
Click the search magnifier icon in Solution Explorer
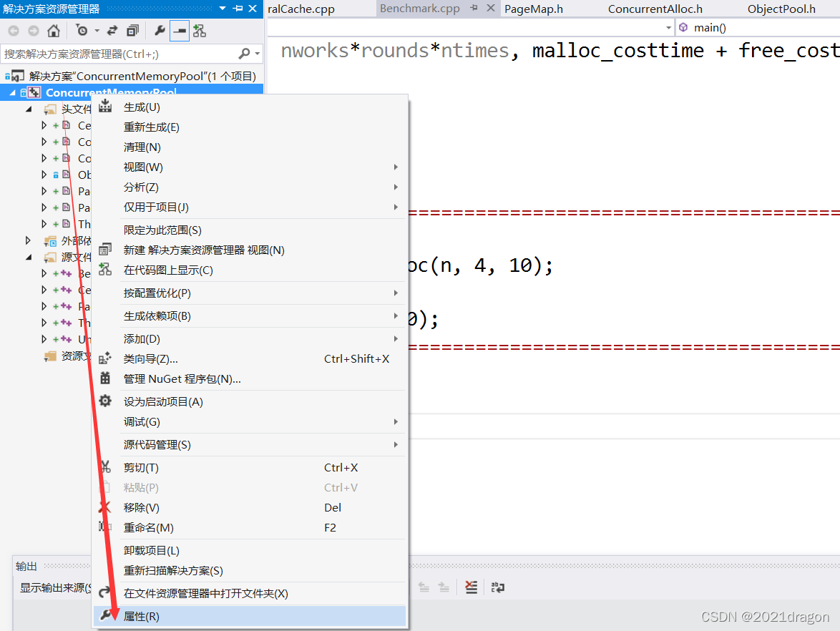coord(244,54)
